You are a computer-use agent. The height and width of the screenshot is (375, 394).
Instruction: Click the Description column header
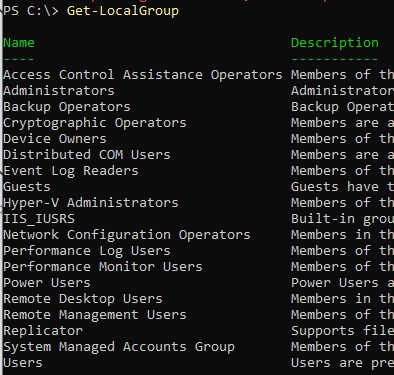[x=335, y=43]
